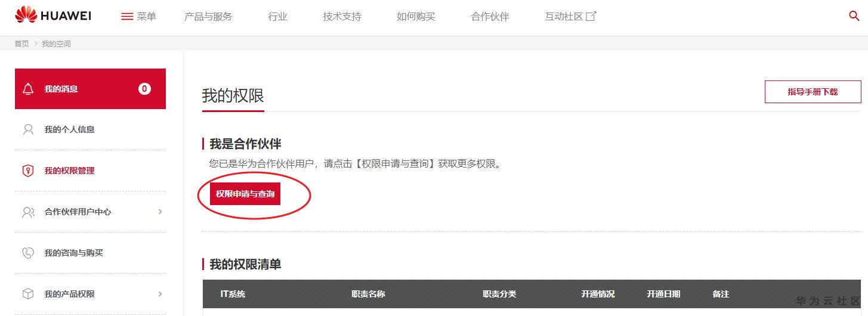Open the 行业 menu
Image resolution: width=868 pixels, height=316 pixels.
(277, 17)
